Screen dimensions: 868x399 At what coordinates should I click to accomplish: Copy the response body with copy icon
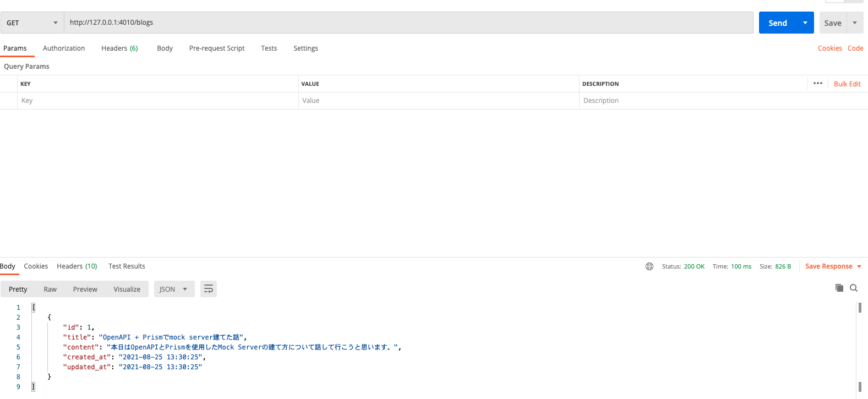(839, 288)
